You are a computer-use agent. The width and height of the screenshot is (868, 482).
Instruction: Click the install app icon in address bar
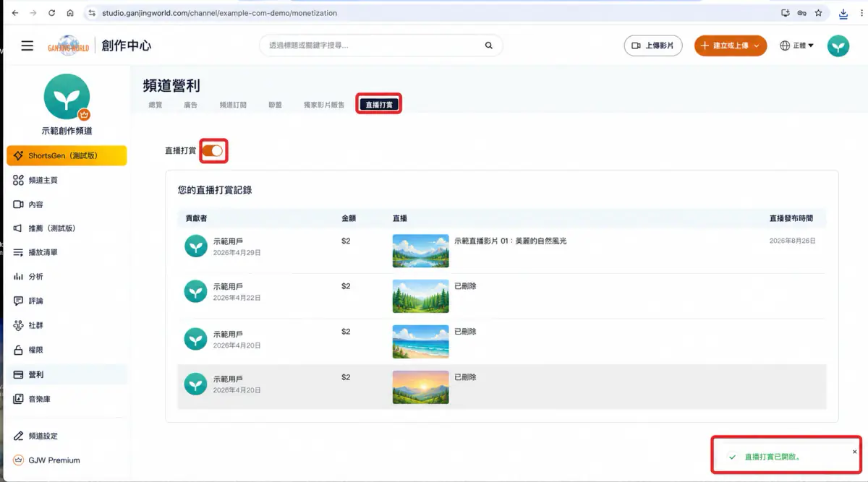[786, 13]
